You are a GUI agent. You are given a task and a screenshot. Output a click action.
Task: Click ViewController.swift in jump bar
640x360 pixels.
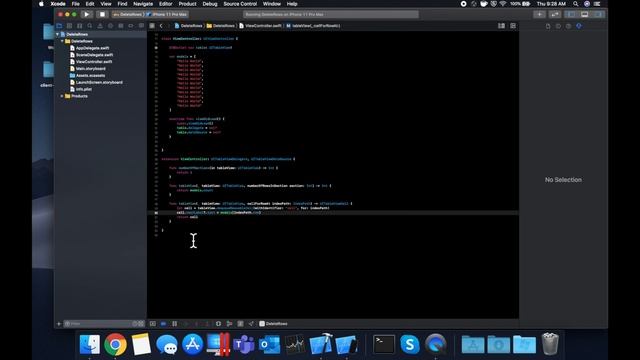260,26
